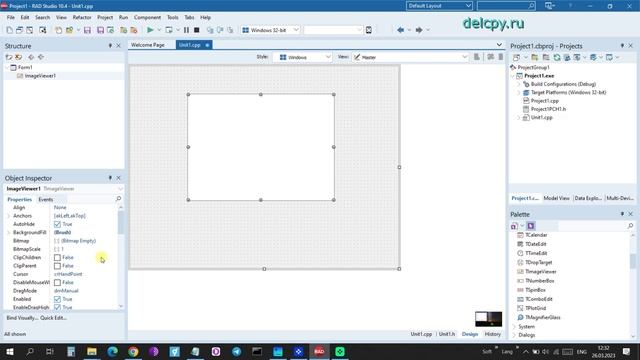Expand the System category in Palette
640x360 pixels.
514,327
